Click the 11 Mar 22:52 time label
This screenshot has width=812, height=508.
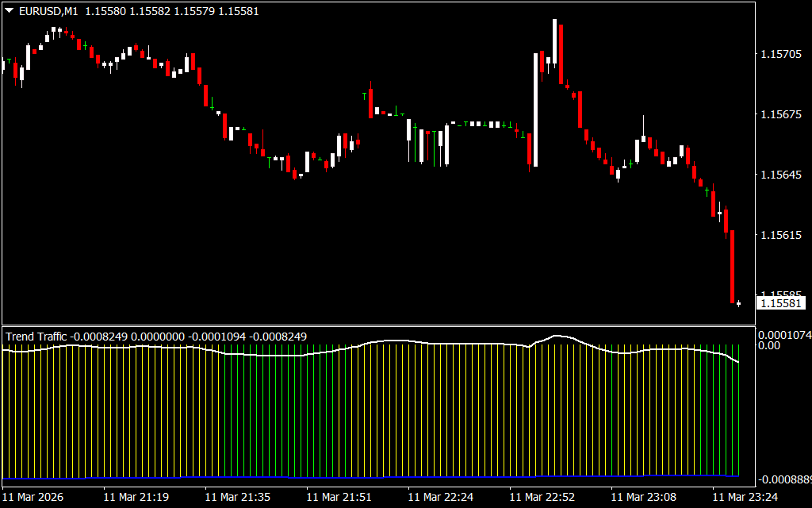coord(542,497)
